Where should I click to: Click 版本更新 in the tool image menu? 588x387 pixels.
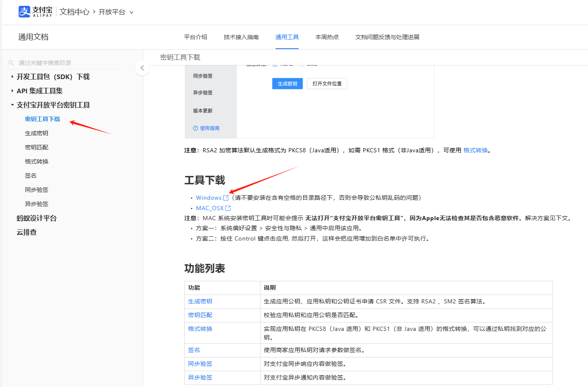coord(203,111)
